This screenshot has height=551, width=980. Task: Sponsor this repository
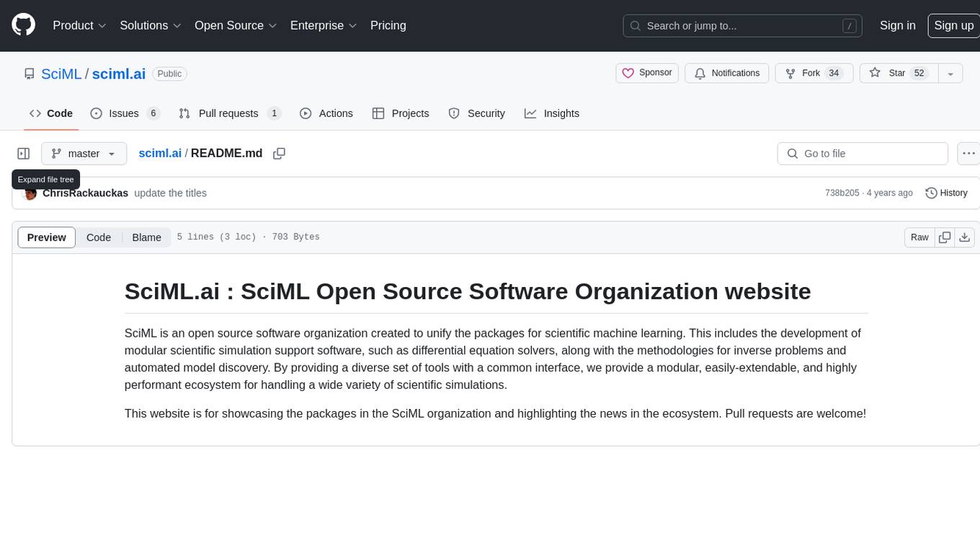[647, 73]
